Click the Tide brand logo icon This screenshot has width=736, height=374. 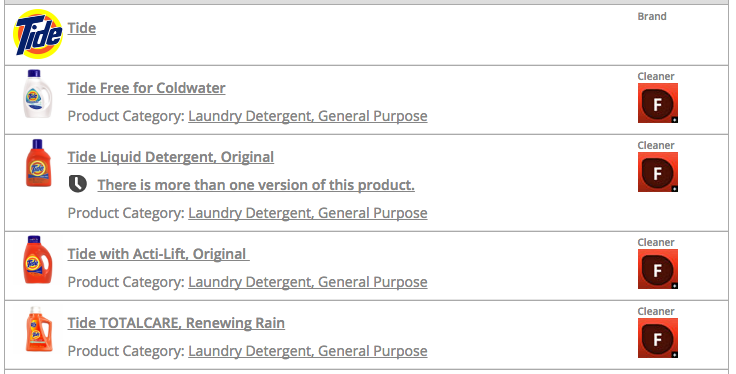38,34
